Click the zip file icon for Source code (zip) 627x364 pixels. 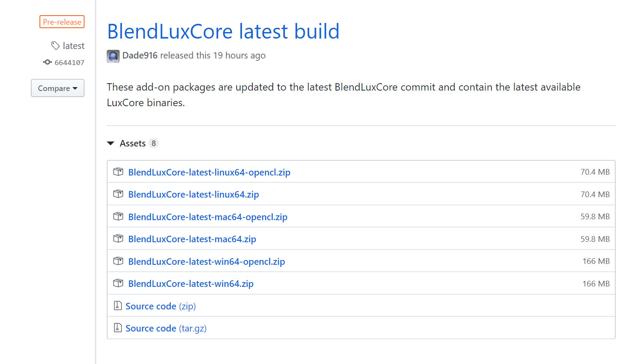pyautogui.click(x=118, y=306)
